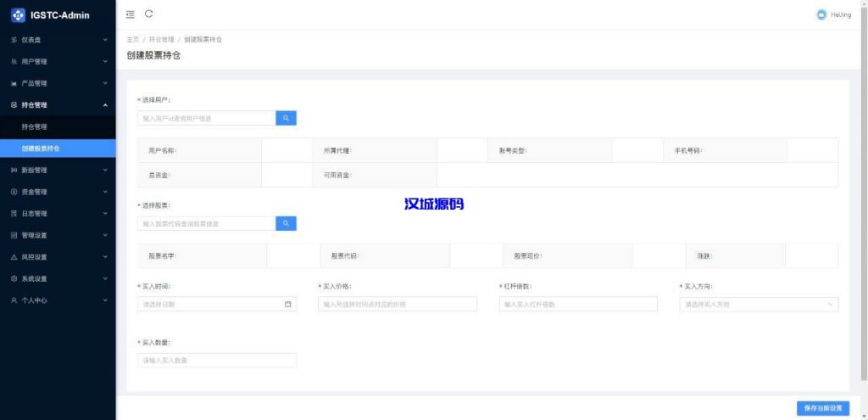Open the 资金管理 menu label
Viewport: 868px width, 420px height.
tap(34, 192)
